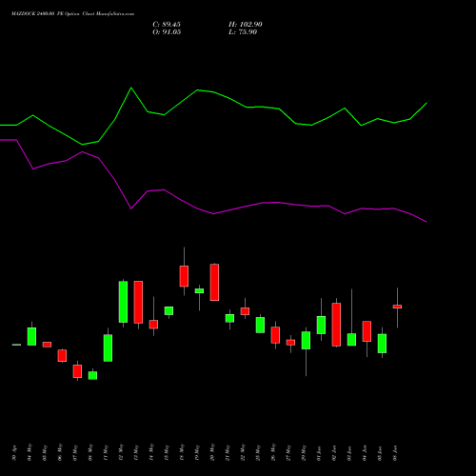Click the red candle on 07 May

[77, 371]
